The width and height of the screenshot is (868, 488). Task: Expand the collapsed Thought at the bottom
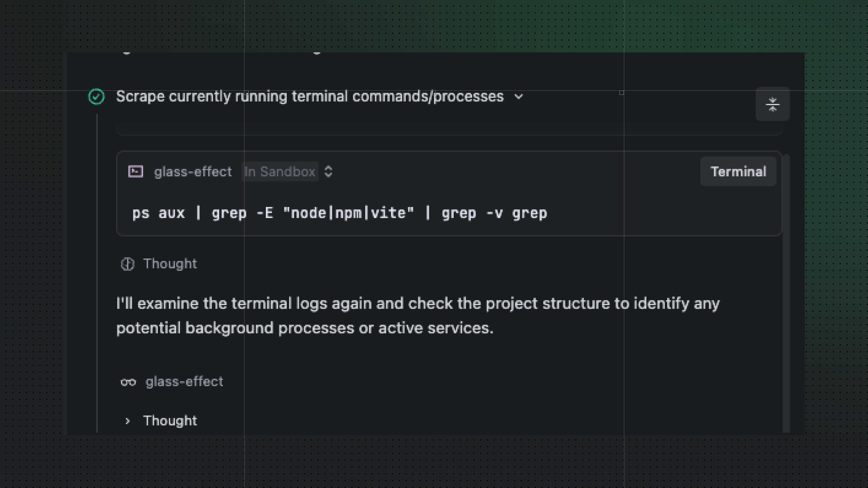point(127,421)
